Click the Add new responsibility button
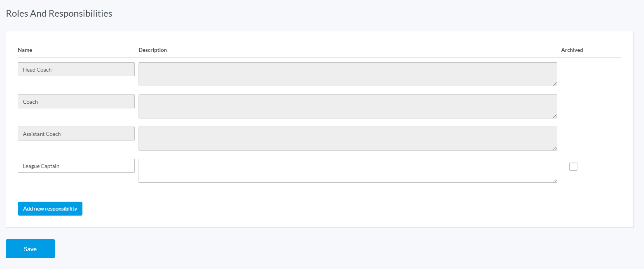Image resolution: width=644 pixels, height=269 pixels. [x=50, y=209]
